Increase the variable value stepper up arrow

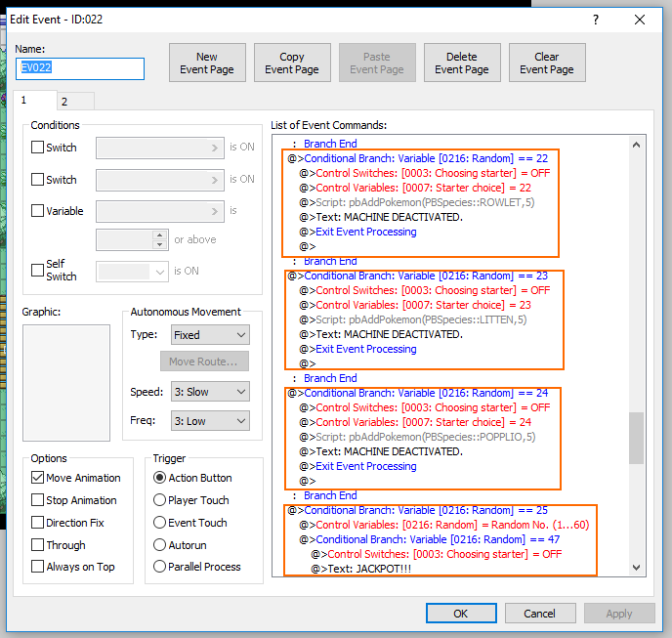tap(159, 234)
